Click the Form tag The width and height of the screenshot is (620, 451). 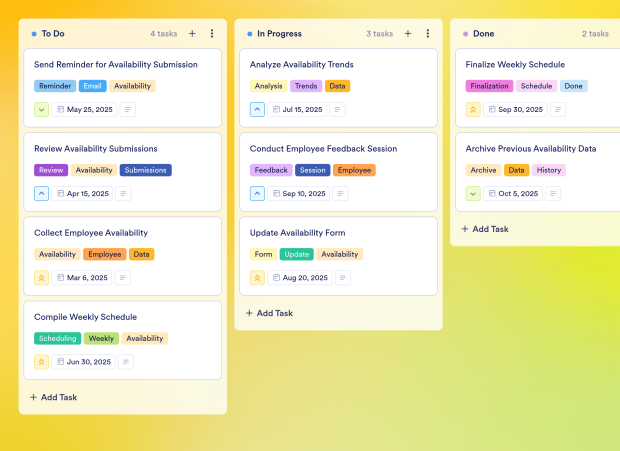point(263,255)
